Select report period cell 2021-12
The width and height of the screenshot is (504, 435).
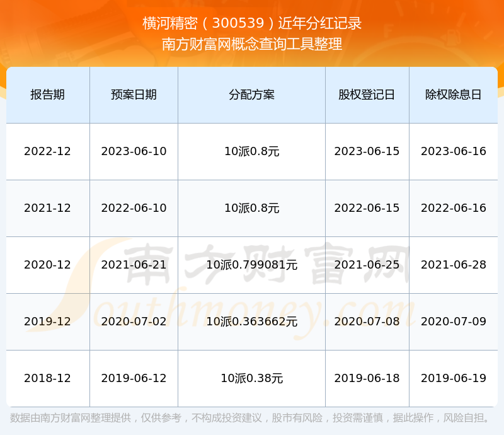tap(48, 208)
